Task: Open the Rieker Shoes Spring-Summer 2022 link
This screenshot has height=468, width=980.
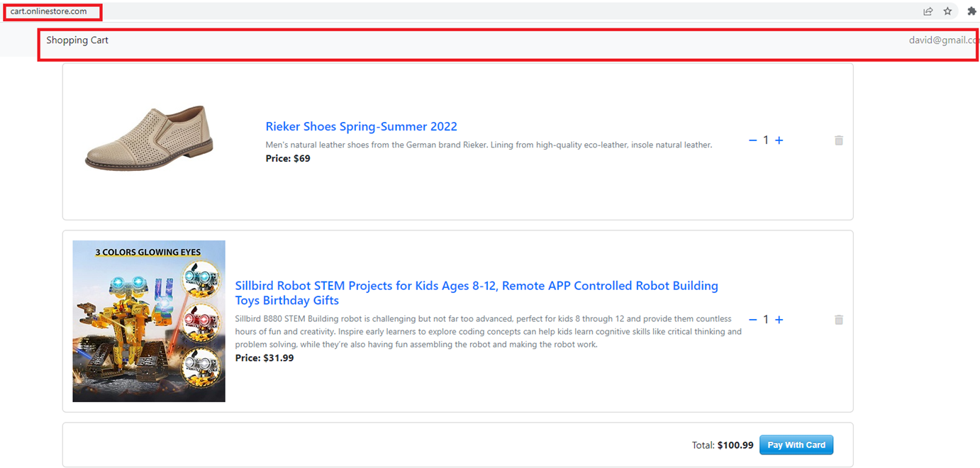Action: point(361,127)
